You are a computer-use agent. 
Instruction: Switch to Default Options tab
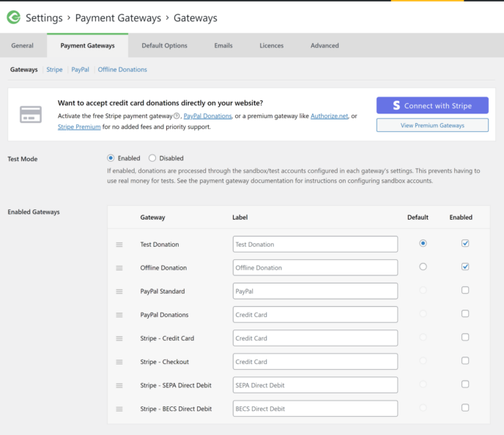click(164, 45)
